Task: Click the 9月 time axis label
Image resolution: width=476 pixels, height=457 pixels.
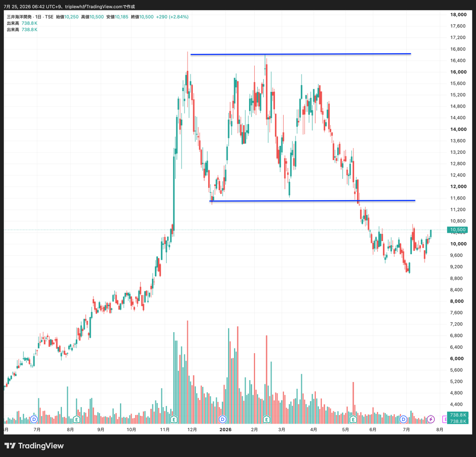Action: pos(101,430)
